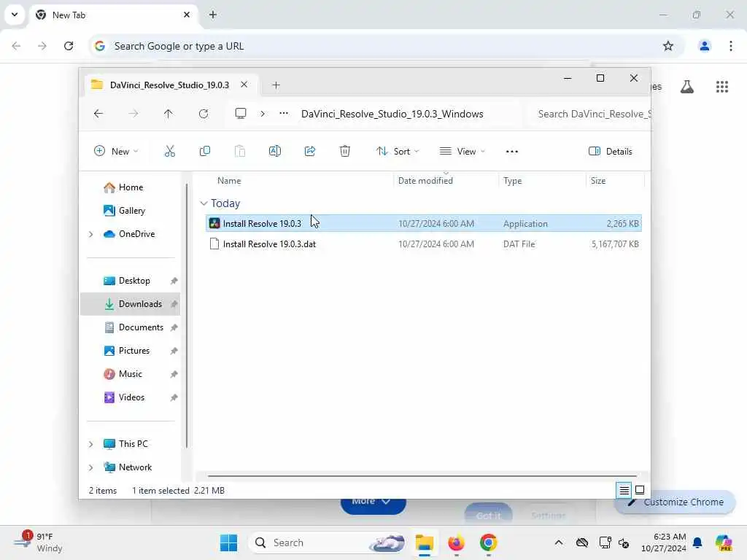Click the Copy icon in Explorer toolbar

coord(205,152)
